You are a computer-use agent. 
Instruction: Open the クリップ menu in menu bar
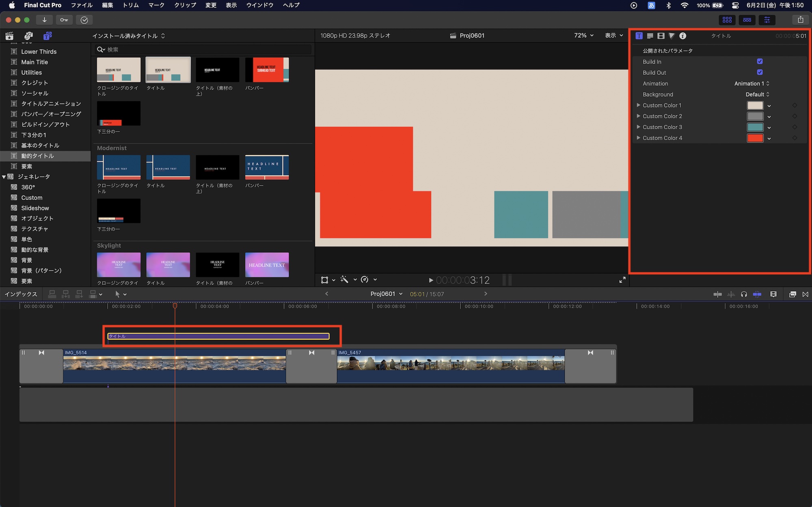click(185, 5)
